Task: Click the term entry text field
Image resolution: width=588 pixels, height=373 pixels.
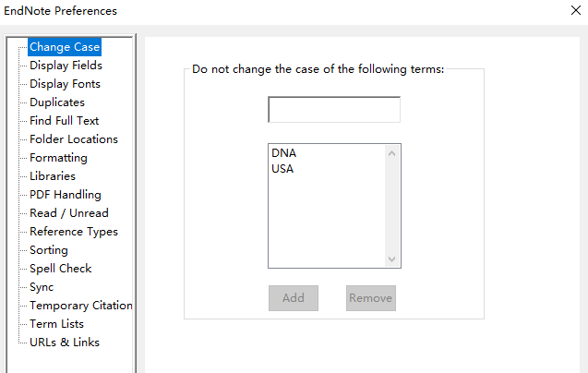Action: coord(334,110)
